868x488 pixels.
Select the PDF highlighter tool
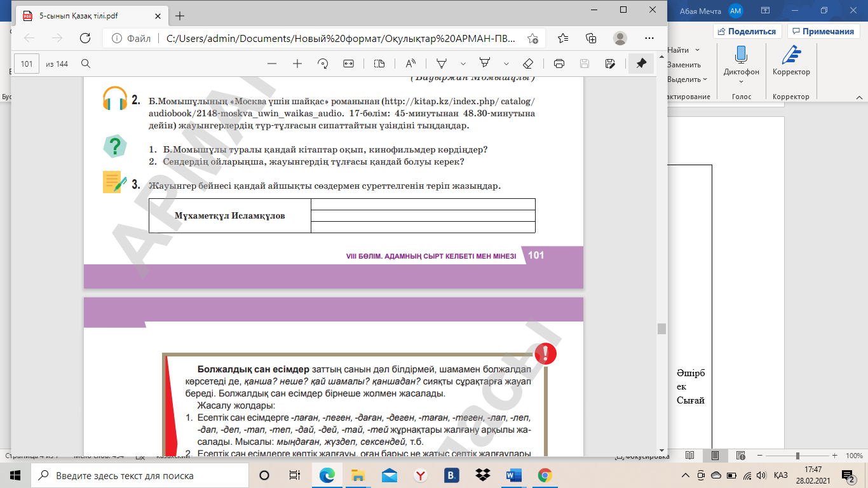coord(485,64)
